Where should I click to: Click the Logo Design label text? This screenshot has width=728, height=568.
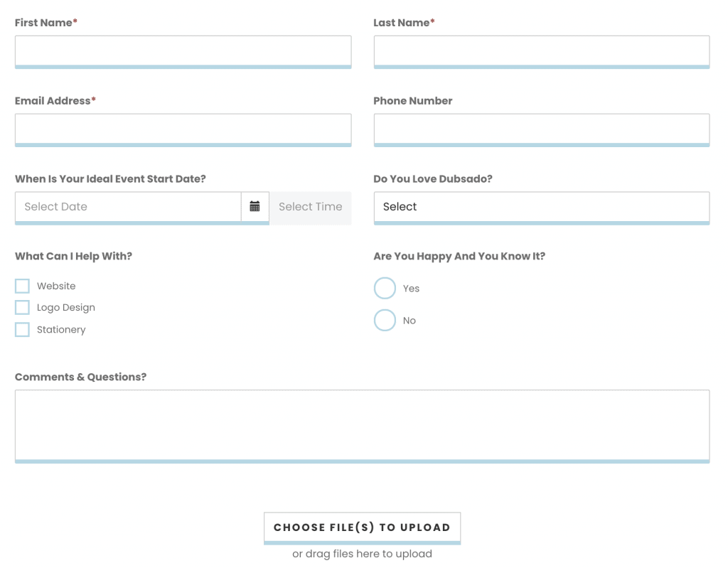click(66, 307)
